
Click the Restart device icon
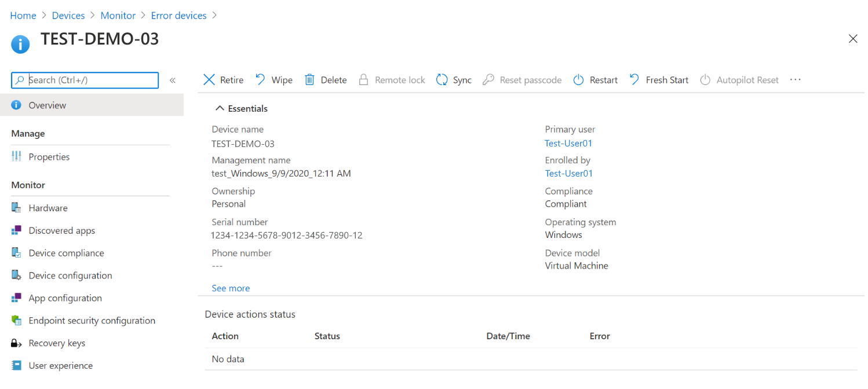[579, 79]
